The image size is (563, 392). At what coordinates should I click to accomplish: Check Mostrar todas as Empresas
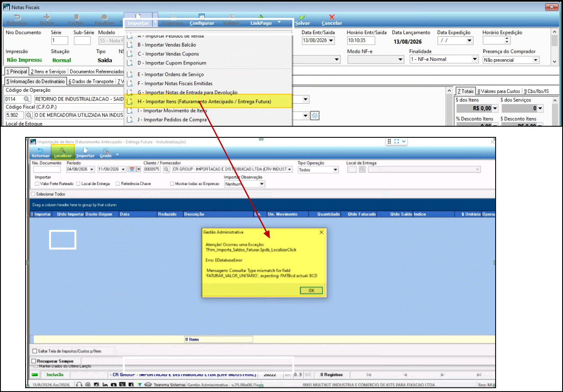coord(172,184)
